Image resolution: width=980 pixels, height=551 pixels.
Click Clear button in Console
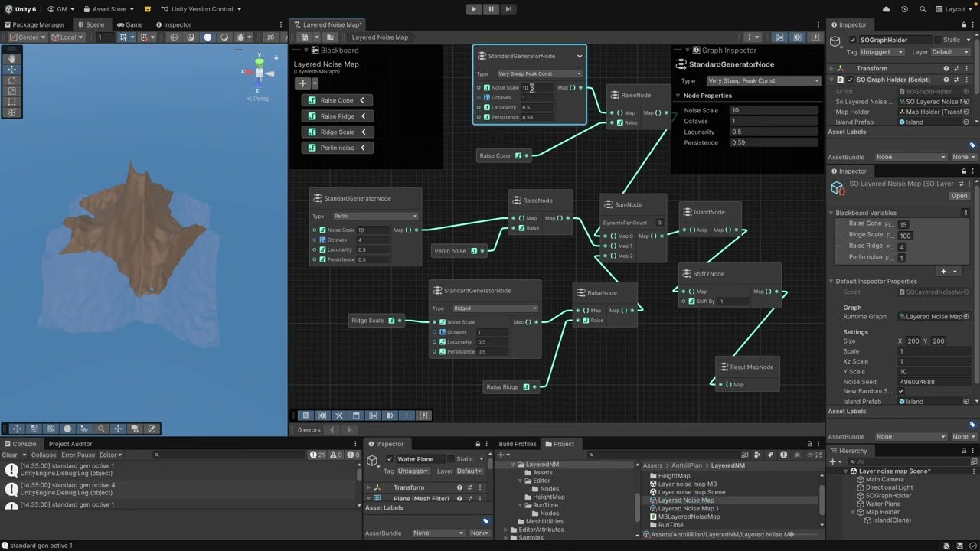click(x=9, y=455)
